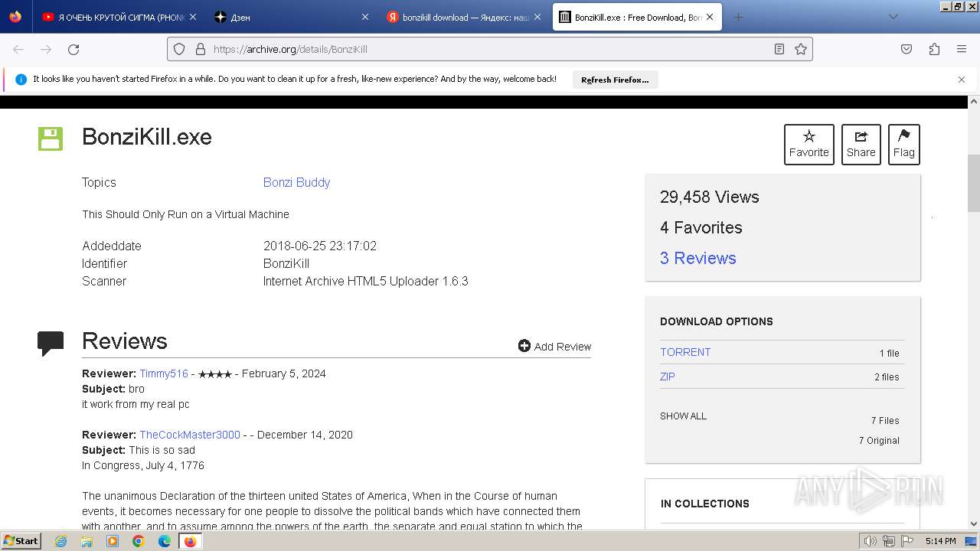Launch Internet Explorer from taskbar

(x=60, y=541)
